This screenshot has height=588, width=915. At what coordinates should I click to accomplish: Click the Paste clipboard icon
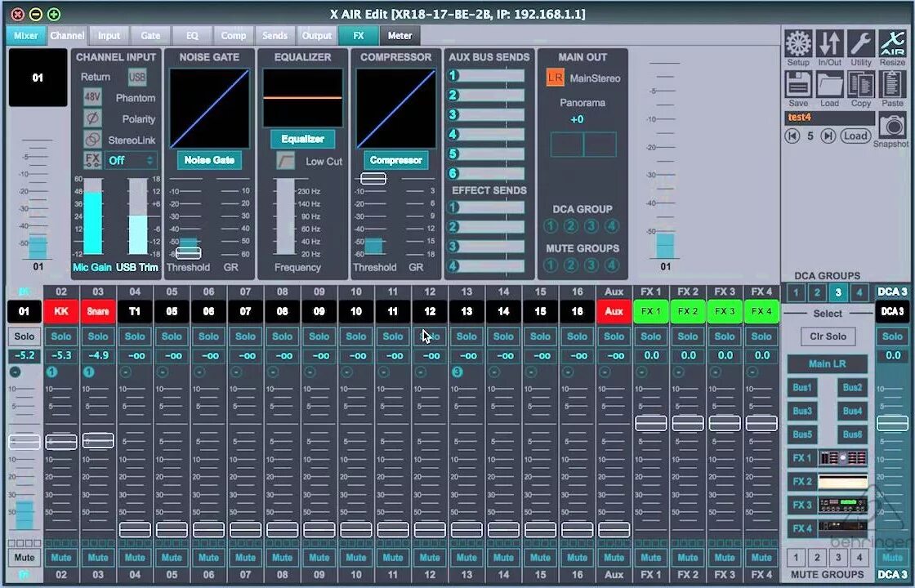pyautogui.click(x=892, y=84)
